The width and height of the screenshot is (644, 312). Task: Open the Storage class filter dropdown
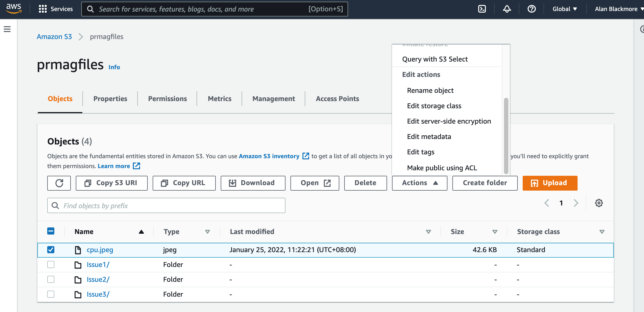[602, 232]
